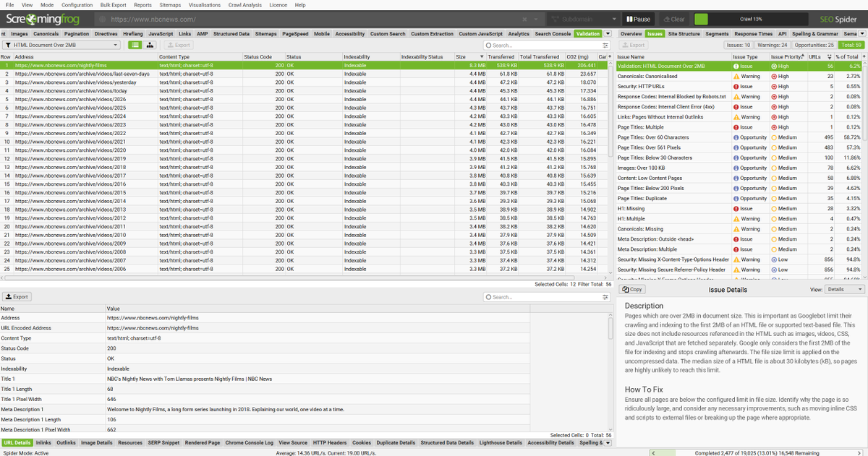Open the File menu
Viewport: 868px width, 456px height.
click(x=10, y=5)
